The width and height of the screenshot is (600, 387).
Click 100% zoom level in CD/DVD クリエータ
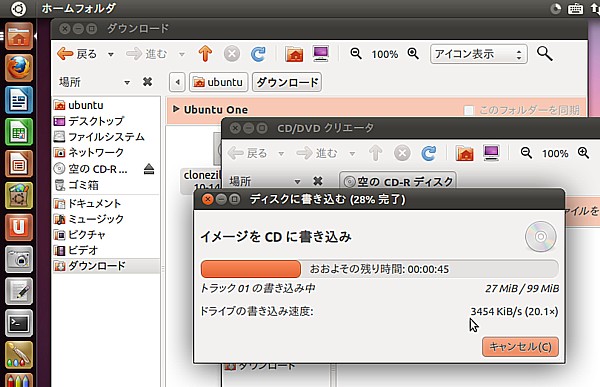click(x=555, y=154)
